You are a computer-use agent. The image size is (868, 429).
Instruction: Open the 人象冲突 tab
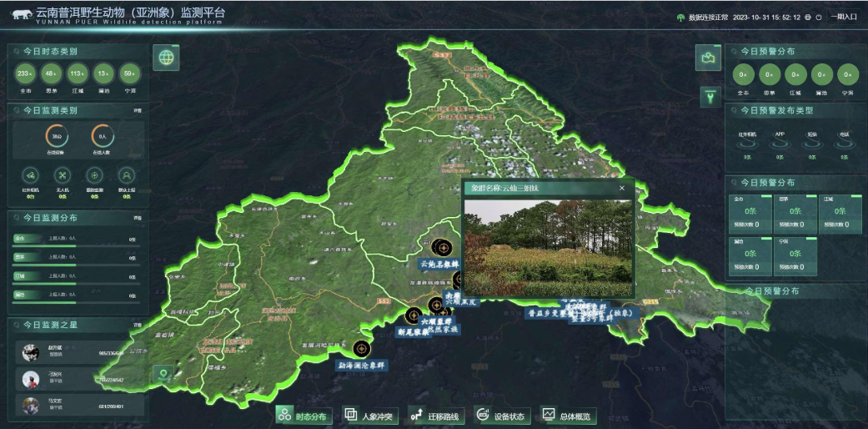coord(371,415)
